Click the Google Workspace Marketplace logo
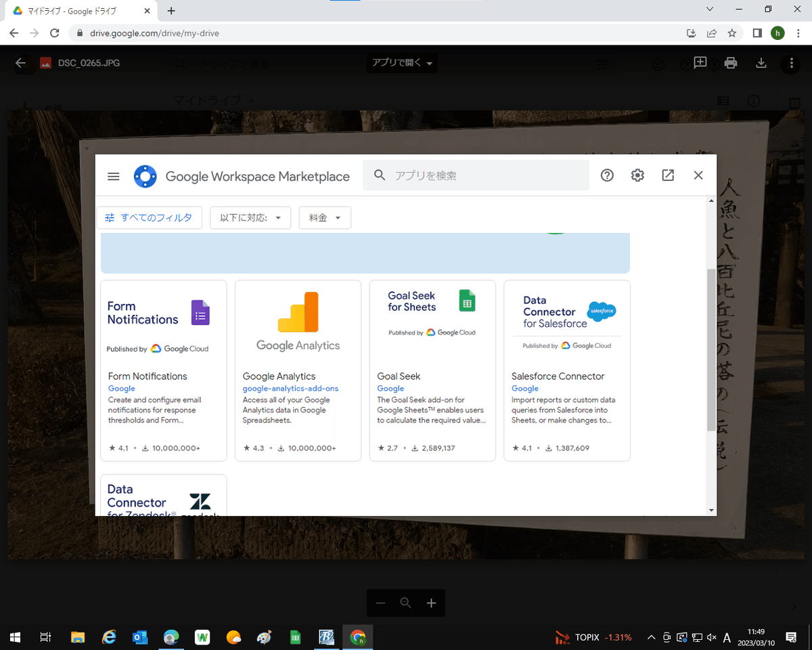The width and height of the screenshot is (812, 650). [145, 176]
